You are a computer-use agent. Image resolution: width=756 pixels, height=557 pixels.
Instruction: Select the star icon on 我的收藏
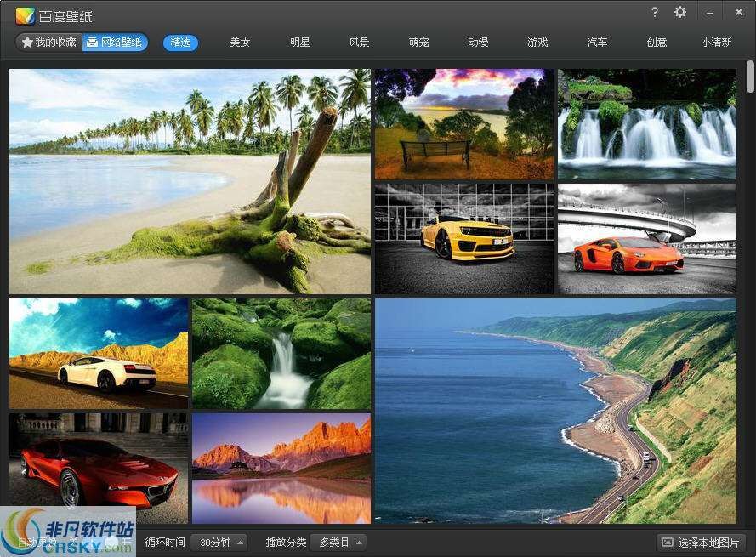pyautogui.click(x=26, y=40)
